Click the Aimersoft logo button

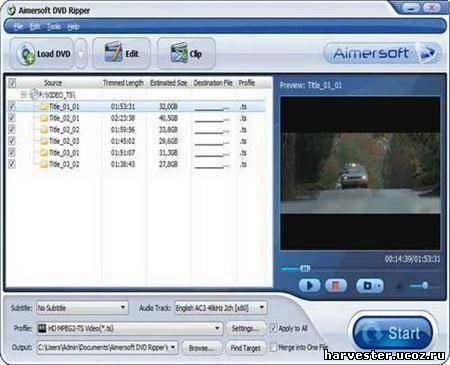(382, 53)
